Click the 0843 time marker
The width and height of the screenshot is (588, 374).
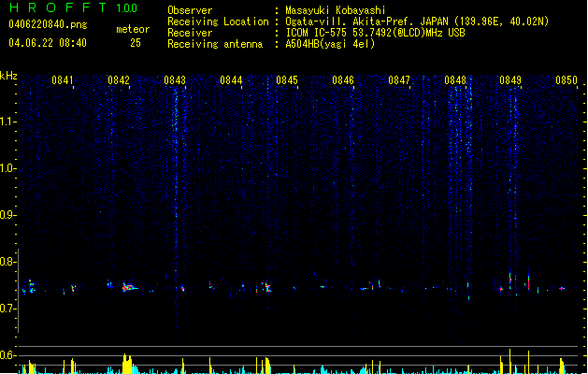[175, 80]
